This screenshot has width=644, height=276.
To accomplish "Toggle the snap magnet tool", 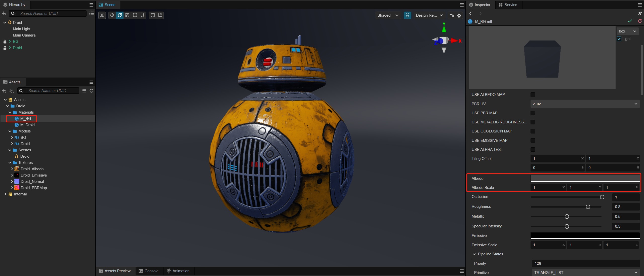I will point(142,15).
